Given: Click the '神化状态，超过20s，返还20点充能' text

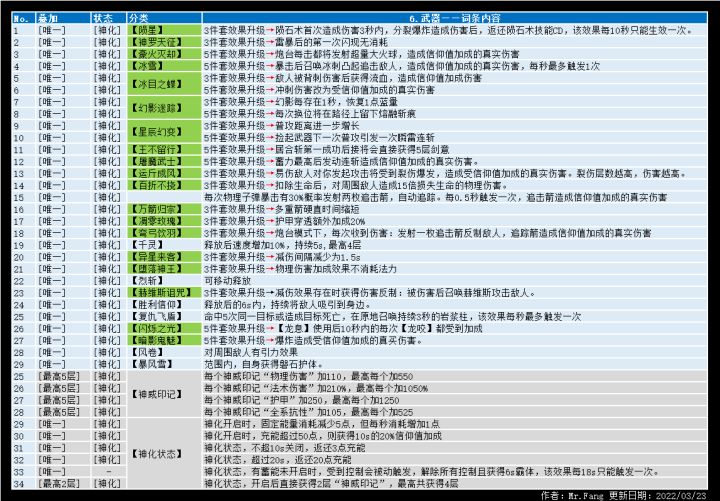Looking at the screenshot, I should point(277,460).
